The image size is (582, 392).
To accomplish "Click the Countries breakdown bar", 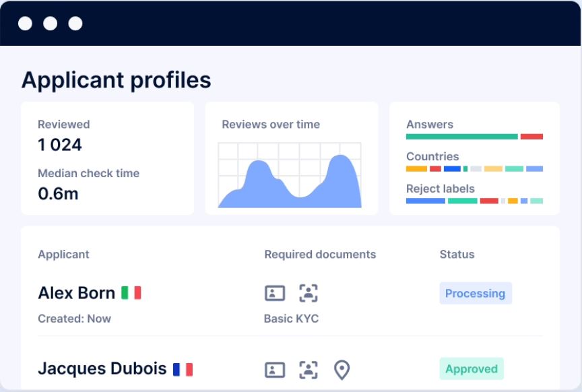I will [x=474, y=168].
